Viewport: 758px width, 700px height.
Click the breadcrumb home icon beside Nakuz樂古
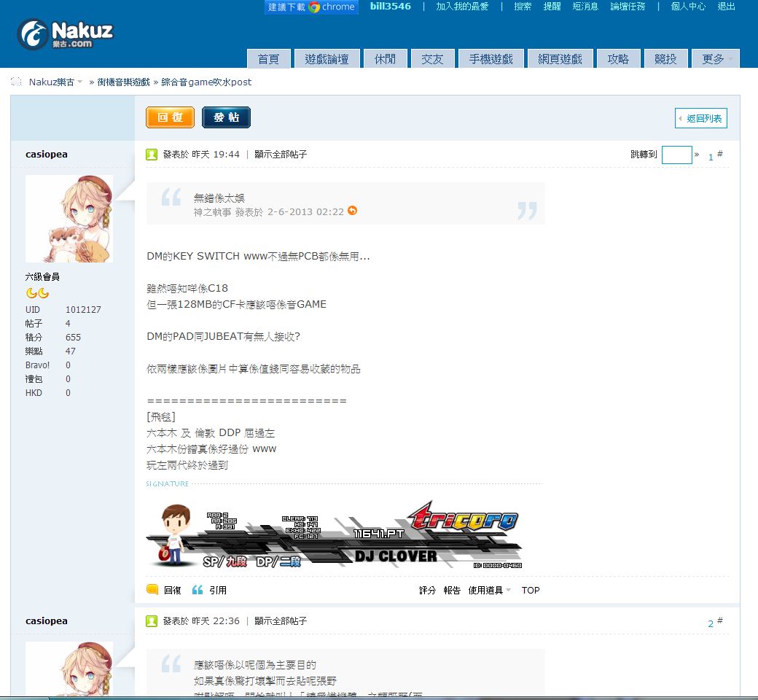click(17, 82)
